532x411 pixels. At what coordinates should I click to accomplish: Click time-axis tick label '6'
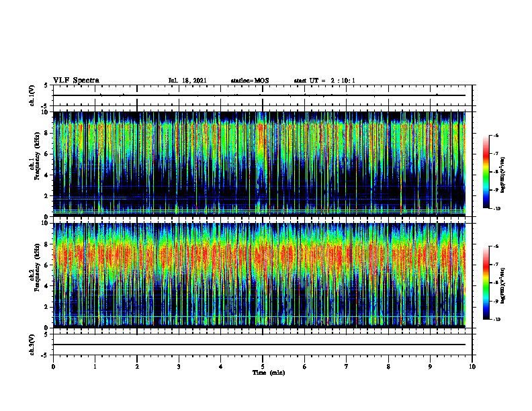305,367
